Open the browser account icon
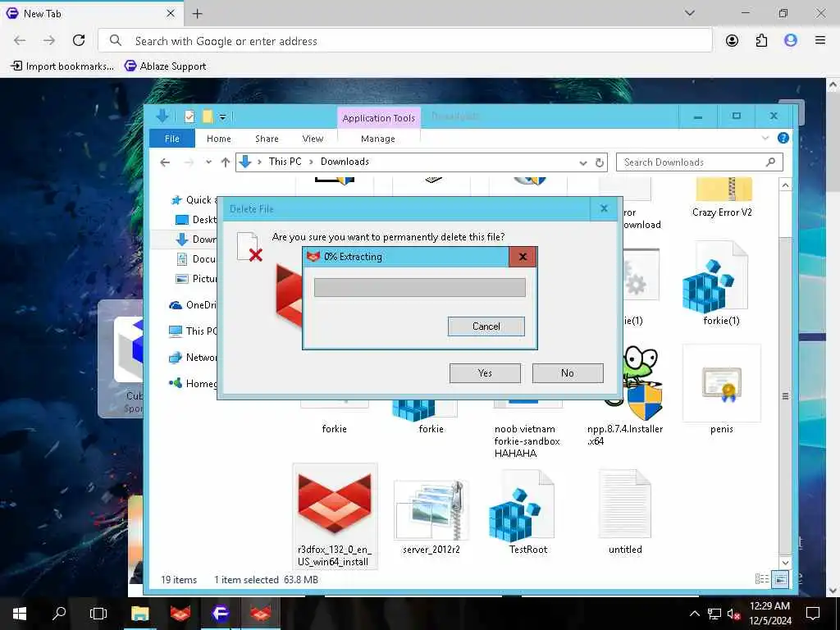This screenshot has width=840, height=630. click(732, 41)
